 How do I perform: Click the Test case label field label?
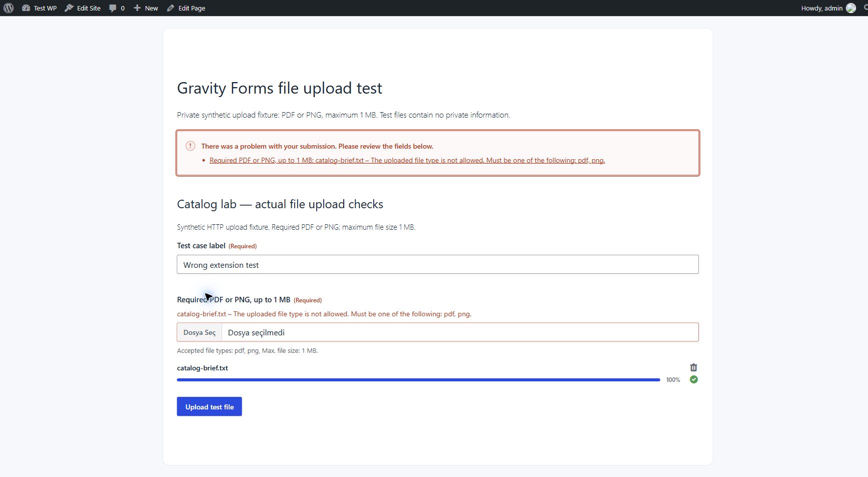coord(201,245)
